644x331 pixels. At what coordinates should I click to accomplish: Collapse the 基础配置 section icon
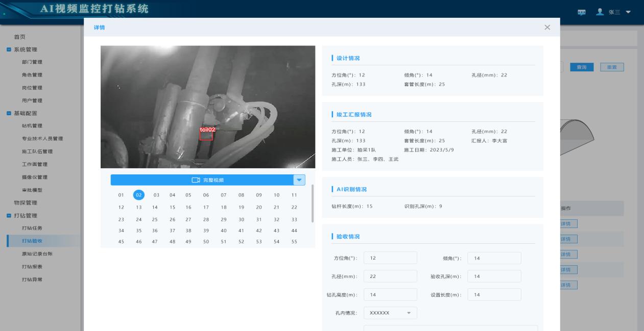pyautogui.click(x=9, y=113)
